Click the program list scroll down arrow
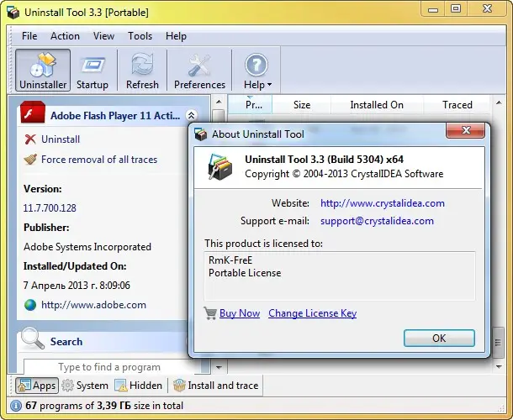The height and width of the screenshot is (420, 513). [499, 367]
